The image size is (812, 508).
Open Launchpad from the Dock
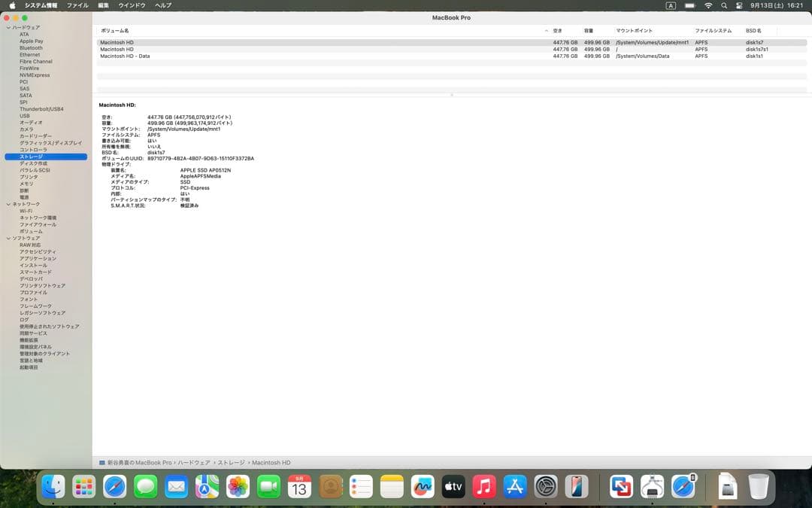point(83,488)
